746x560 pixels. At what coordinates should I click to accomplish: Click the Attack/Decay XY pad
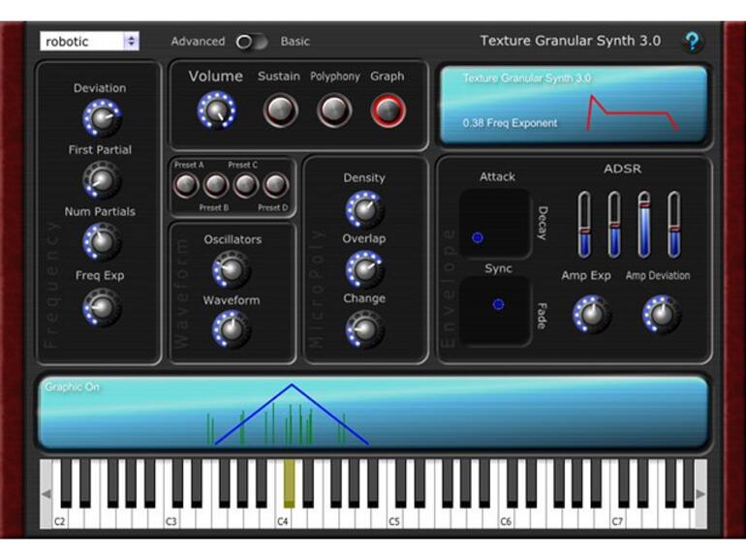pyautogui.click(x=495, y=224)
